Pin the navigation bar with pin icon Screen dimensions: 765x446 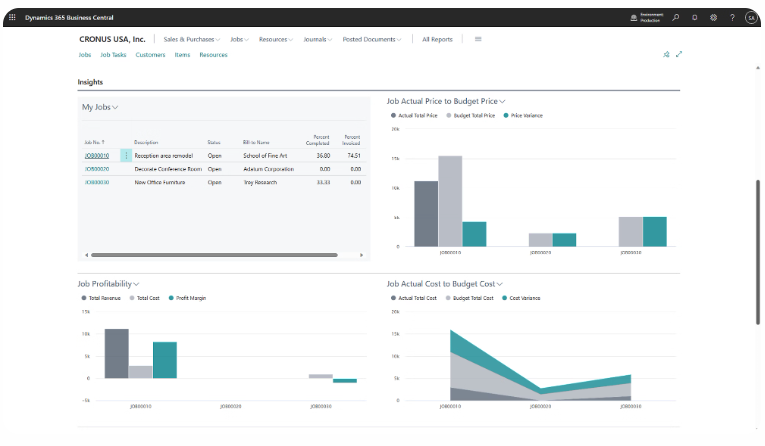point(666,54)
